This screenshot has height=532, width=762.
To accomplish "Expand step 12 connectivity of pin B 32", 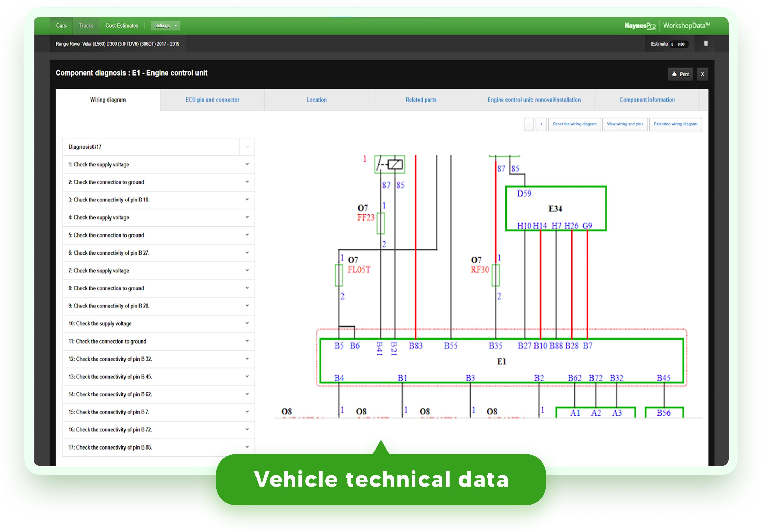I will [x=159, y=359].
